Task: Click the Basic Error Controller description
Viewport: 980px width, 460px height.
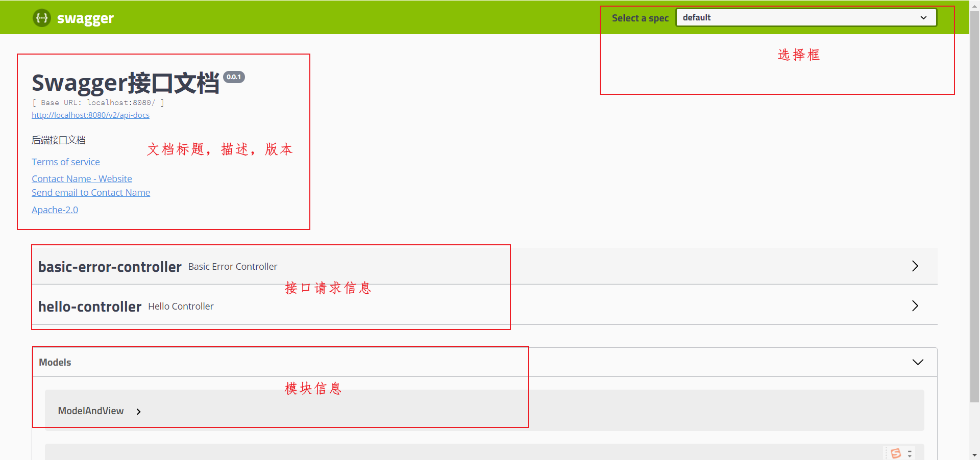Action: pos(233,266)
